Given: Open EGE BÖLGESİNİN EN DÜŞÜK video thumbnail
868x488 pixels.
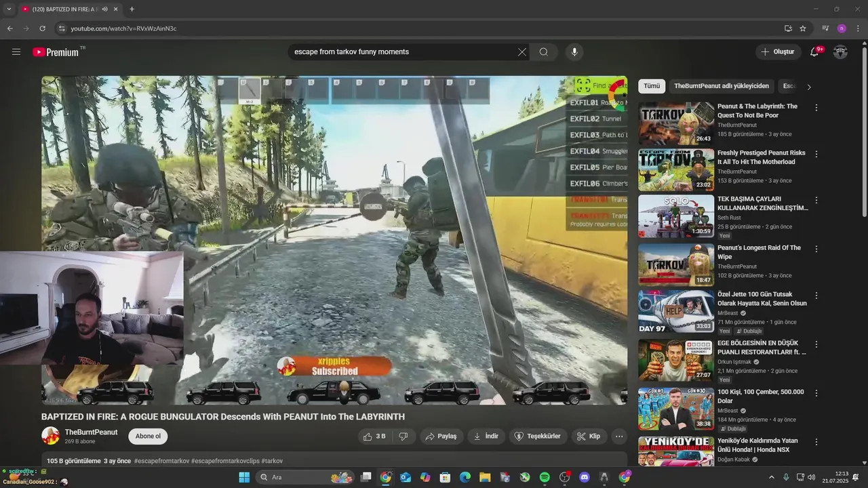Looking at the screenshot, I should 676,361.
